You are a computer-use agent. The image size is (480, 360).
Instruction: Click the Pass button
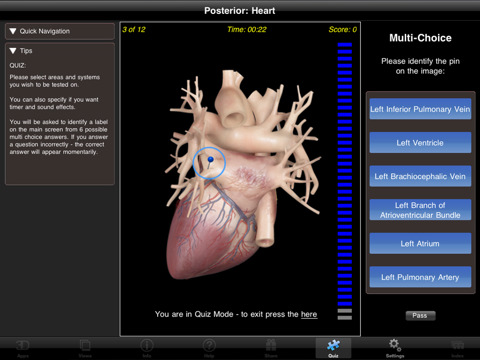(420, 315)
